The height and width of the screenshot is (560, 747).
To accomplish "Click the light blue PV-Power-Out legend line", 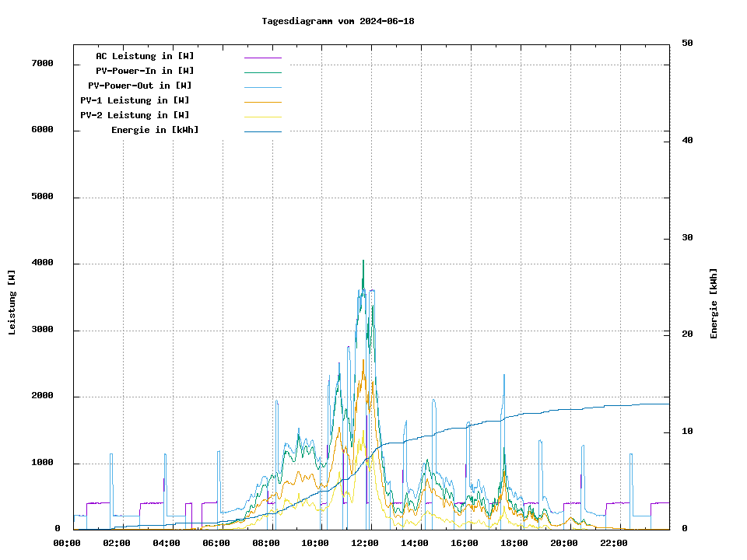I will coord(262,87).
